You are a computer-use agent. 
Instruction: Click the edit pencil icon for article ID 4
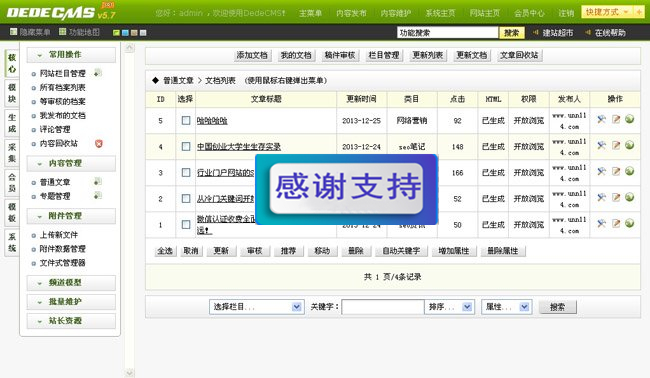point(616,145)
